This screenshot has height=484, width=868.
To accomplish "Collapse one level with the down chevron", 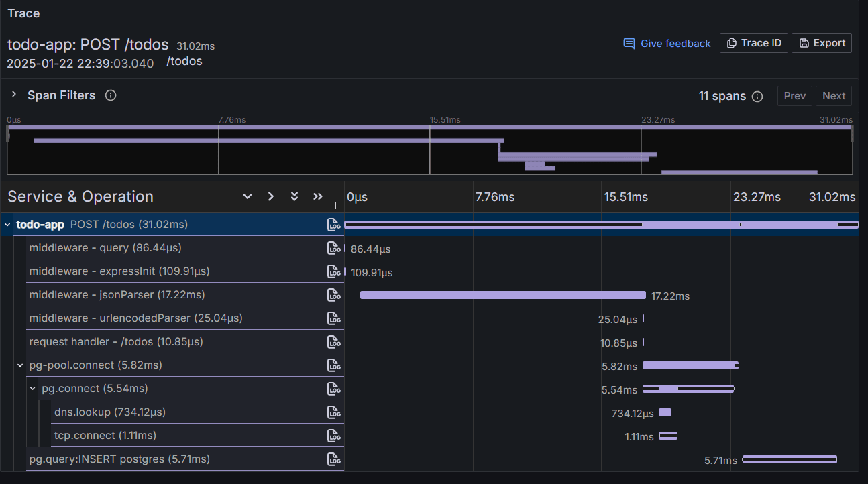I will 248,196.
